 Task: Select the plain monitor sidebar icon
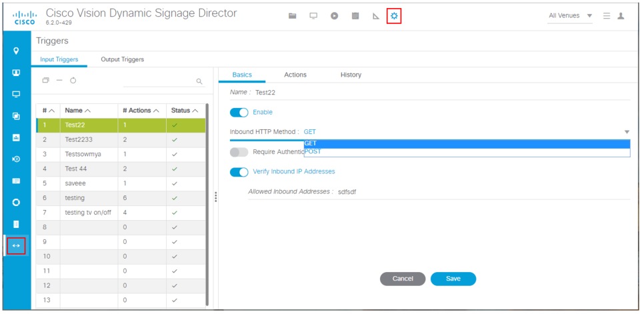(17, 95)
